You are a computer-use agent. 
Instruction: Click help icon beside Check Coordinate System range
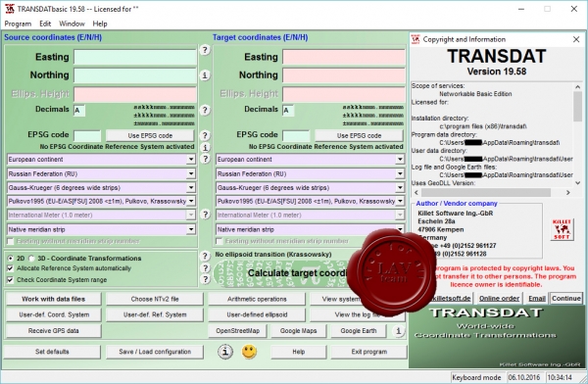tap(205, 279)
